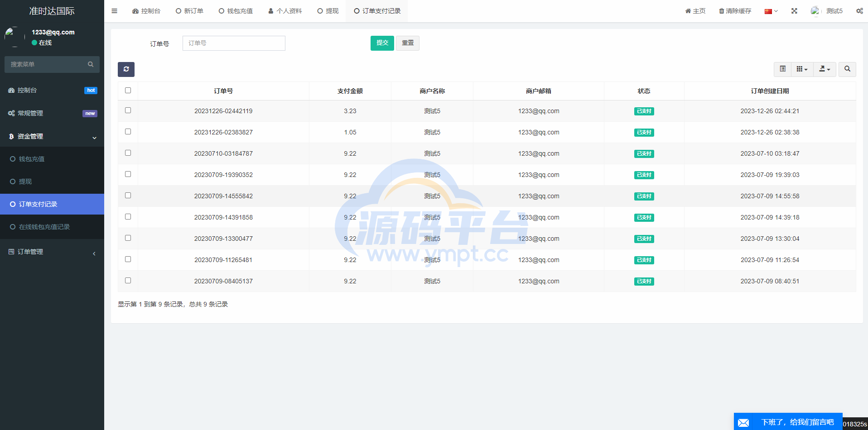Switch to the 提现 top tab

pyautogui.click(x=328, y=11)
